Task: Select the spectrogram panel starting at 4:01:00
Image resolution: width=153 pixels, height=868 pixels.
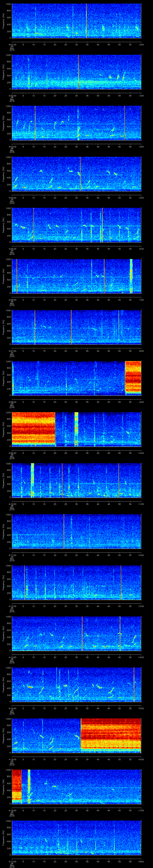Action: [x=76, y=21]
